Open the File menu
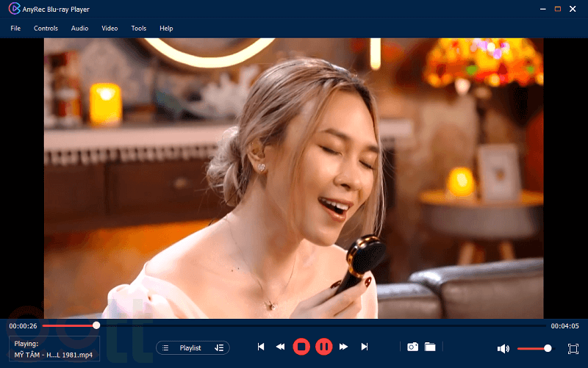Screen dimensions: 588x368 click(x=15, y=28)
